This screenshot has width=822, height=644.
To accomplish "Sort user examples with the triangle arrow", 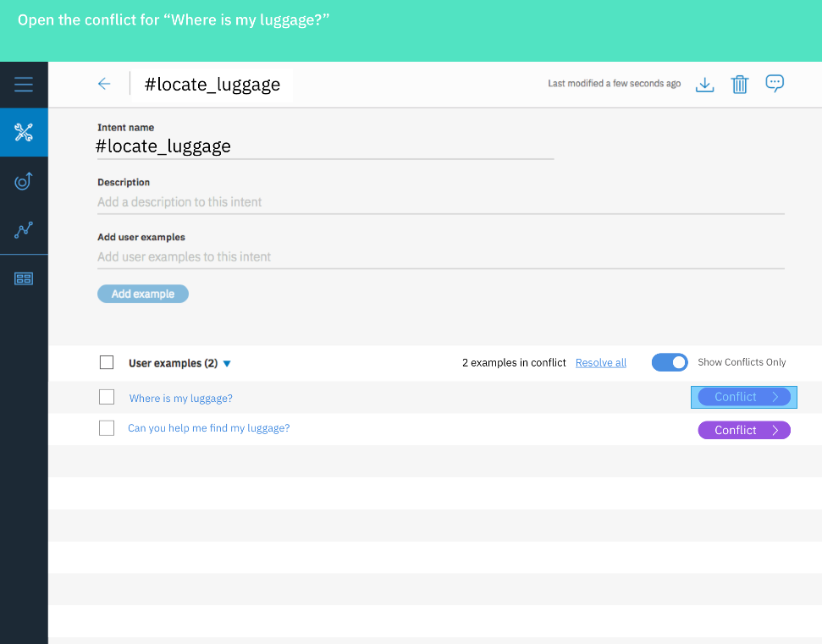I will point(227,364).
